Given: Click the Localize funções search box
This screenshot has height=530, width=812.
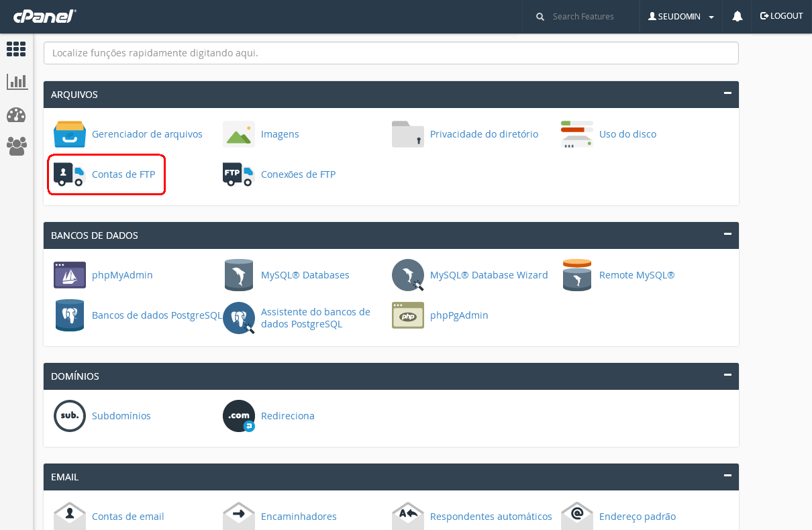Looking at the screenshot, I should [391, 53].
